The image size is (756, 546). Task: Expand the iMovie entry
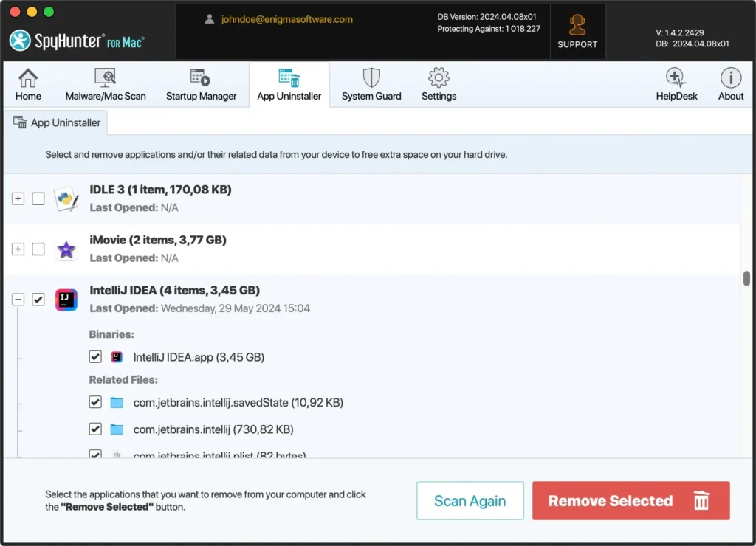click(18, 249)
